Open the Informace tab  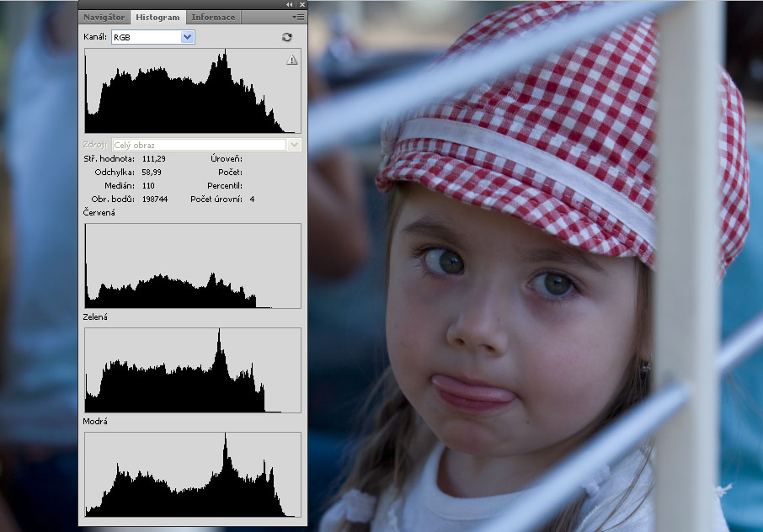tap(212, 17)
